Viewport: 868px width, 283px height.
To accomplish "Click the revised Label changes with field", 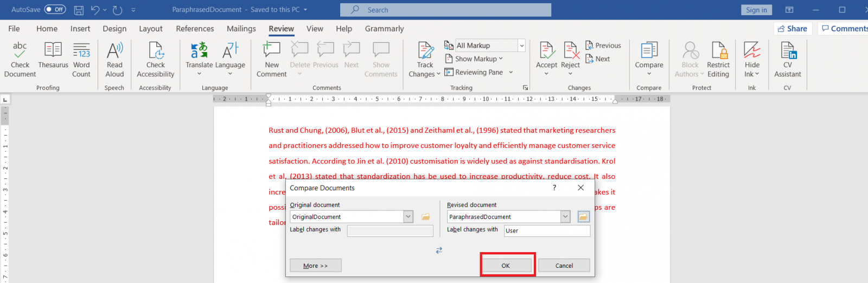I will (x=547, y=230).
